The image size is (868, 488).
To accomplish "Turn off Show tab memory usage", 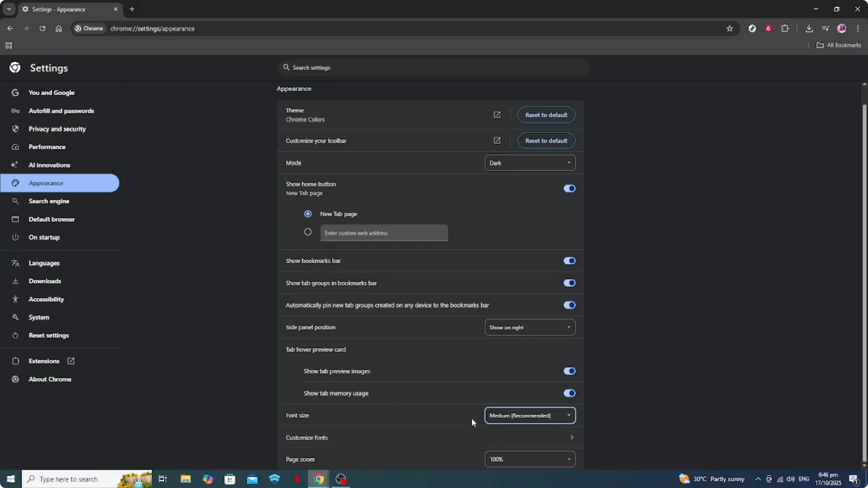I will [x=569, y=393].
